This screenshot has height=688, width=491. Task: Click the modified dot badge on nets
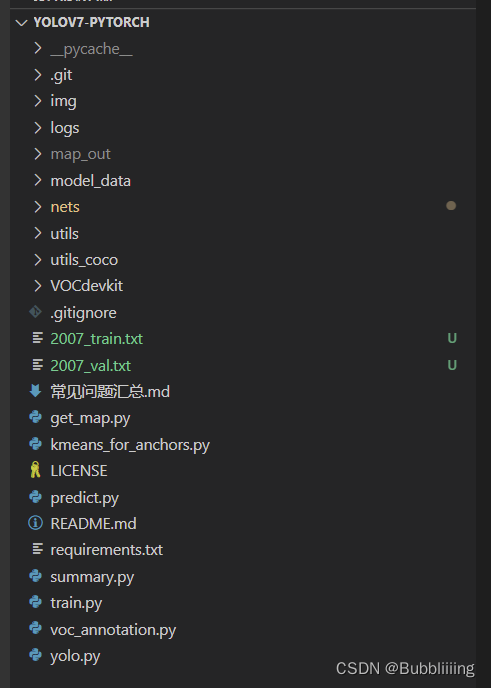pos(451,206)
